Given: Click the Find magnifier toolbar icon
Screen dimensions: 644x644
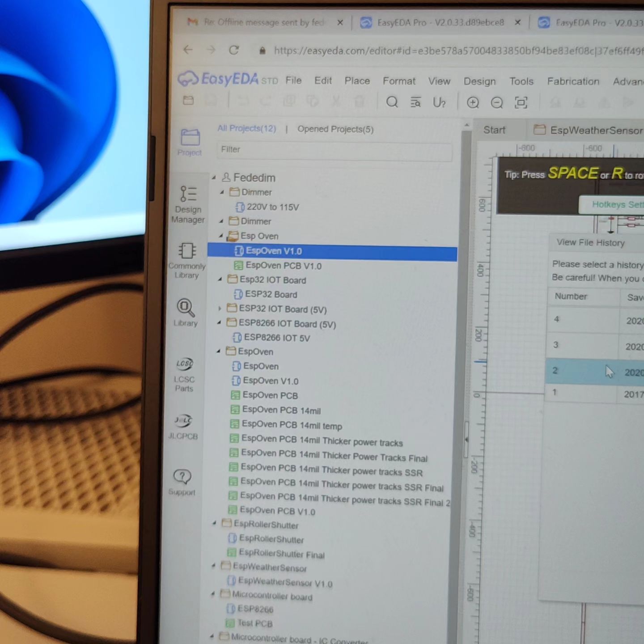Looking at the screenshot, I should 392,102.
